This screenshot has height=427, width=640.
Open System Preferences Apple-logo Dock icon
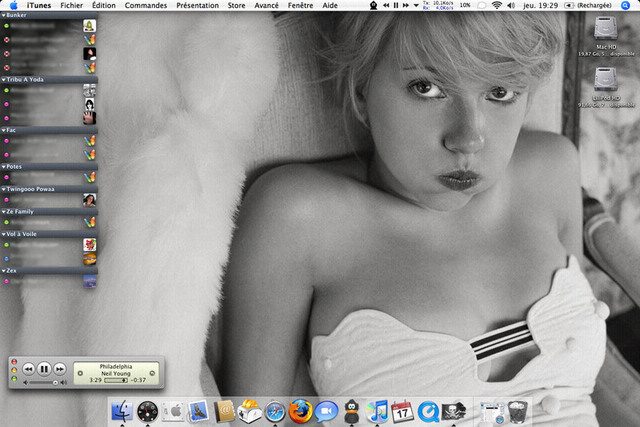click(x=173, y=411)
